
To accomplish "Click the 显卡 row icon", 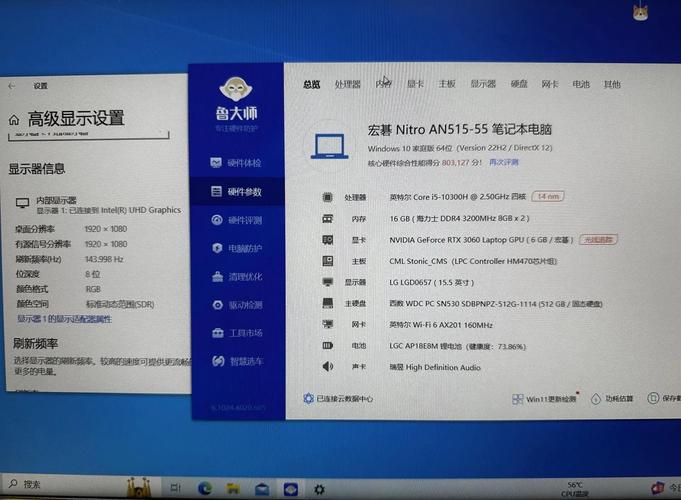I will [x=327, y=240].
